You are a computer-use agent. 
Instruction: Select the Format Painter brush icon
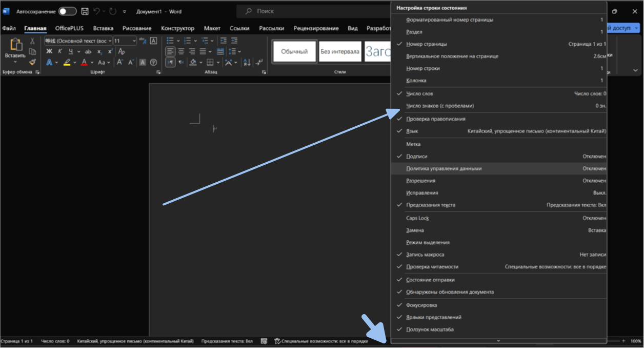(32, 62)
